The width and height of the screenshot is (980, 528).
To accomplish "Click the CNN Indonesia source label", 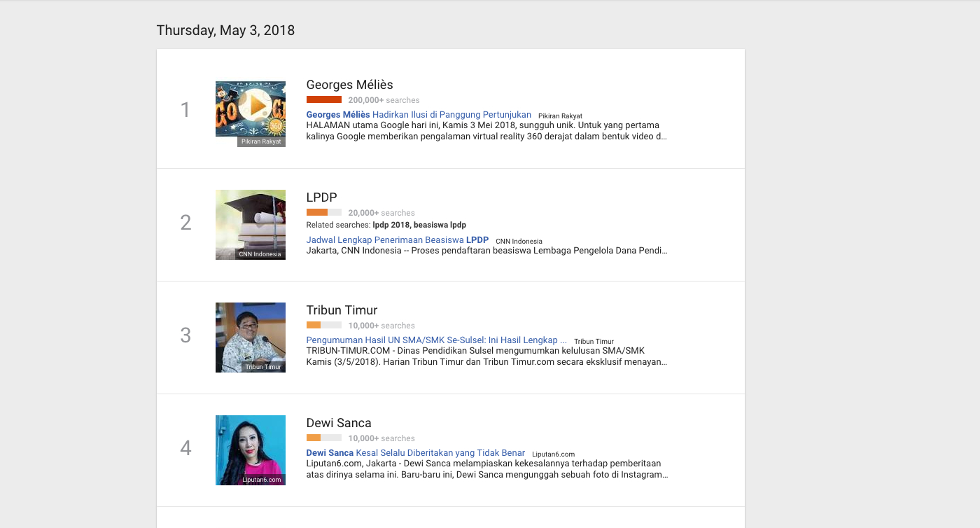I will (x=519, y=242).
